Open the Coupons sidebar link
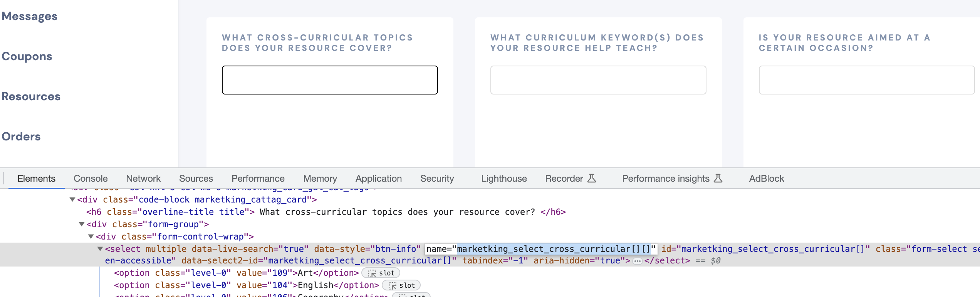This screenshot has width=980, height=297. [x=27, y=56]
